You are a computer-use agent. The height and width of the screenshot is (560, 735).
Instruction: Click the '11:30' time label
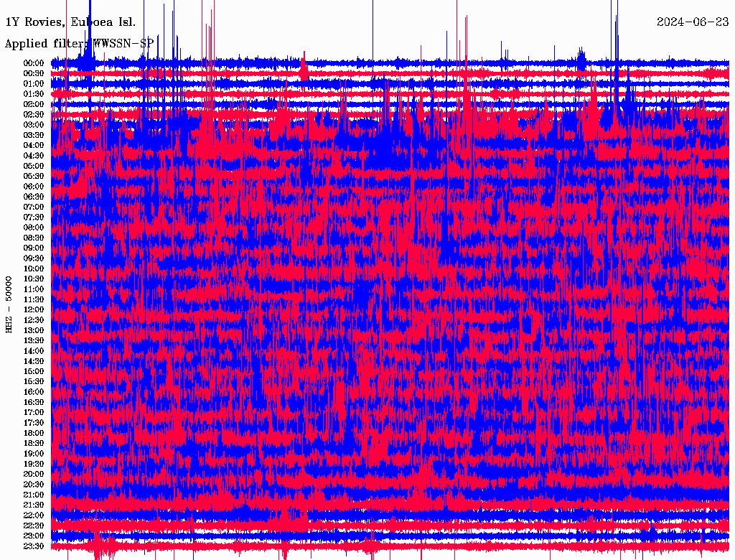34,299
